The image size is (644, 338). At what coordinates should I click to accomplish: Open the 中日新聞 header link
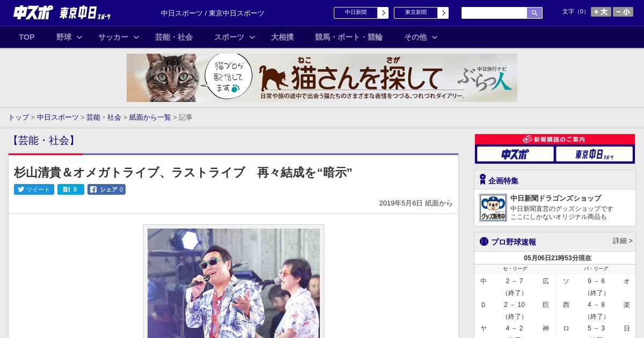[356, 13]
